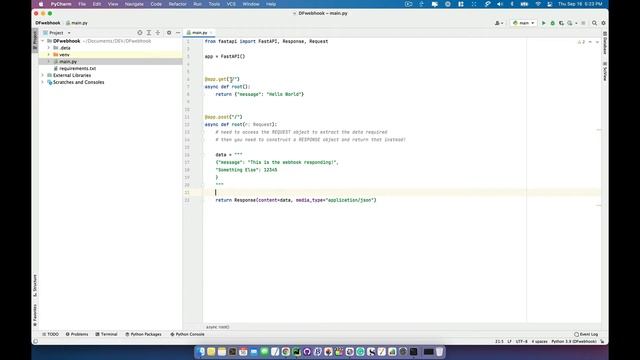The height and width of the screenshot is (360, 640).
Task: Expand the .data folder
Action: (49, 48)
